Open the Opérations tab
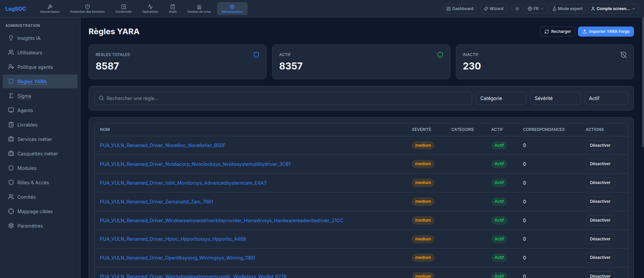Screen dimensions: 644x278 [150, 9]
